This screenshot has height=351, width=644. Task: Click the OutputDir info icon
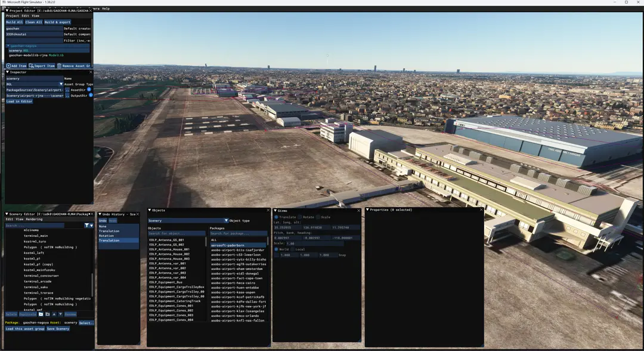click(91, 95)
